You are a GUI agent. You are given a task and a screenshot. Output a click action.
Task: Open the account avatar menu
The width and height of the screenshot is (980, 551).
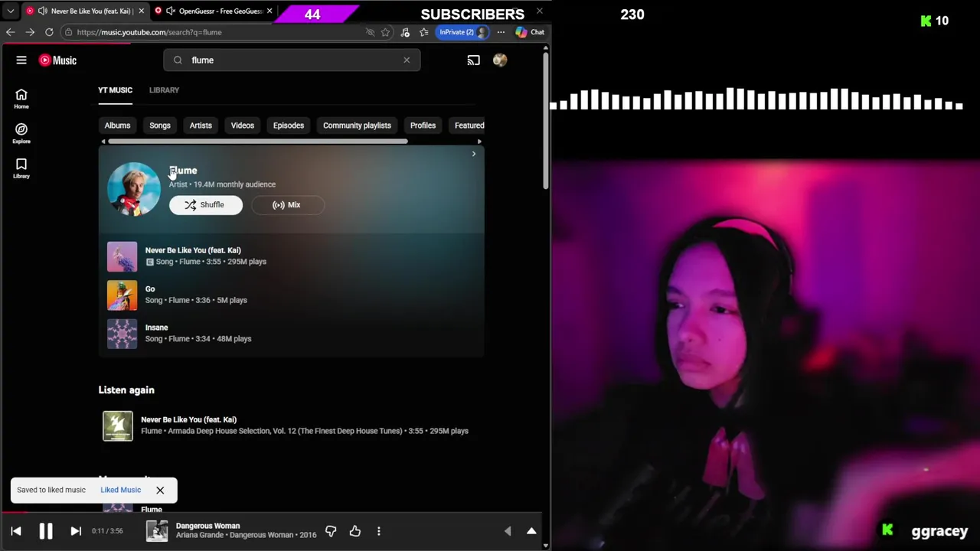pyautogui.click(x=500, y=60)
